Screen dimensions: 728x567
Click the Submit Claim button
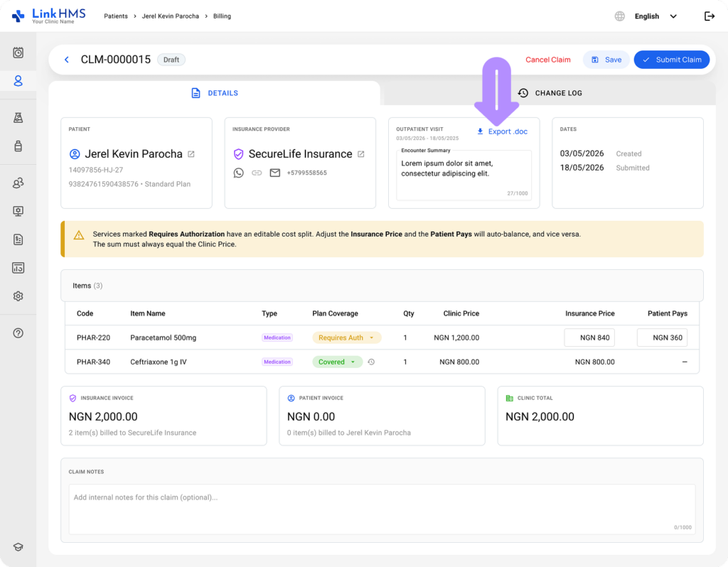point(671,60)
